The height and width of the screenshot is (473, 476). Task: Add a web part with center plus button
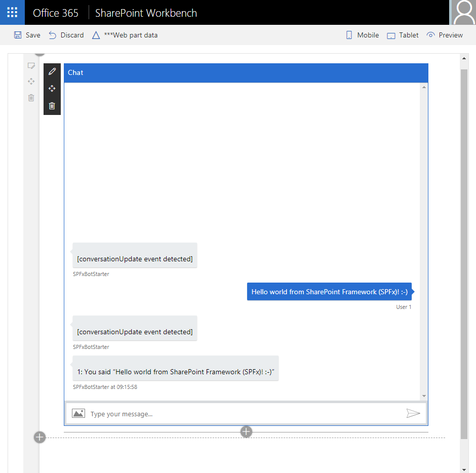(x=246, y=431)
